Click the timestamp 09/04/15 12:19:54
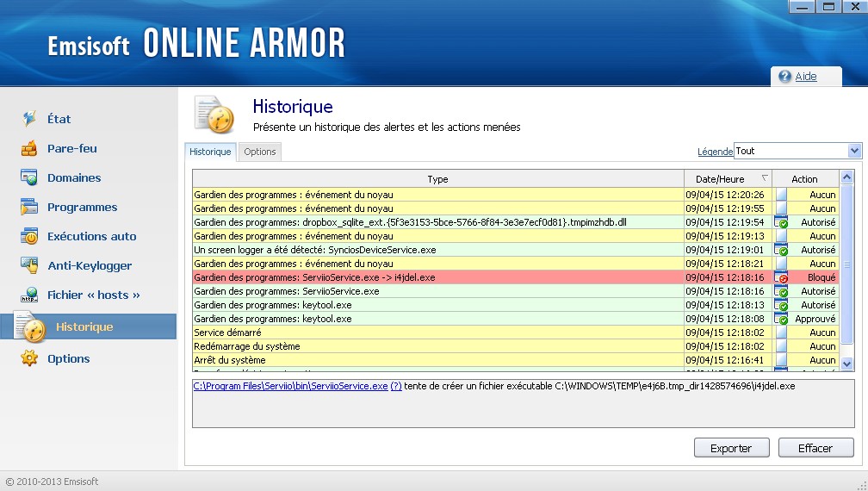This screenshot has height=491, width=868. [725, 222]
